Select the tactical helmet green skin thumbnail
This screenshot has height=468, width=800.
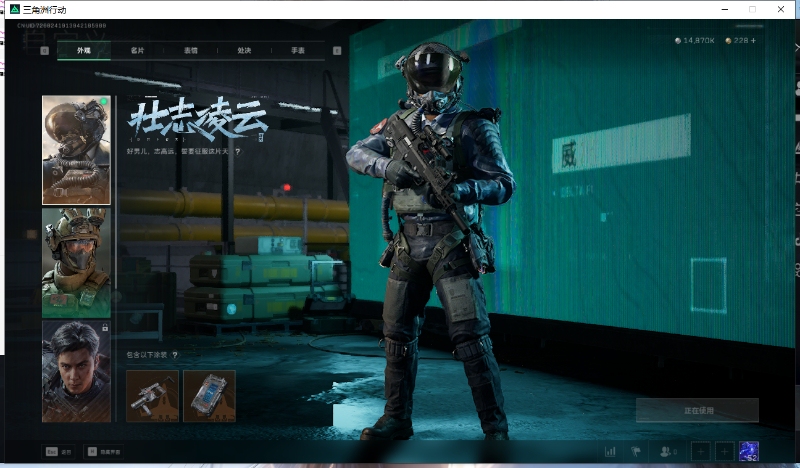coord(76,263)
